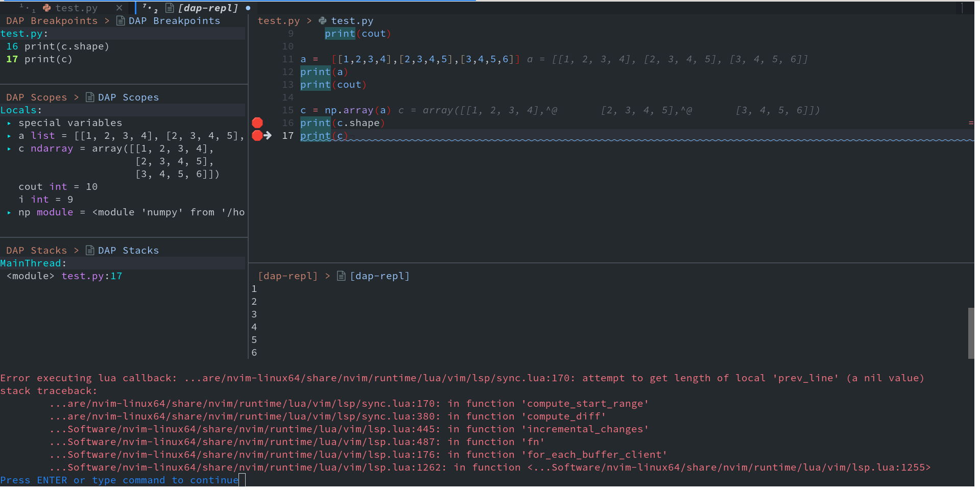Select the test.py: header in Breakpoints
The height and width of the screenshot is (491, 980).
(x=24, y=33)
